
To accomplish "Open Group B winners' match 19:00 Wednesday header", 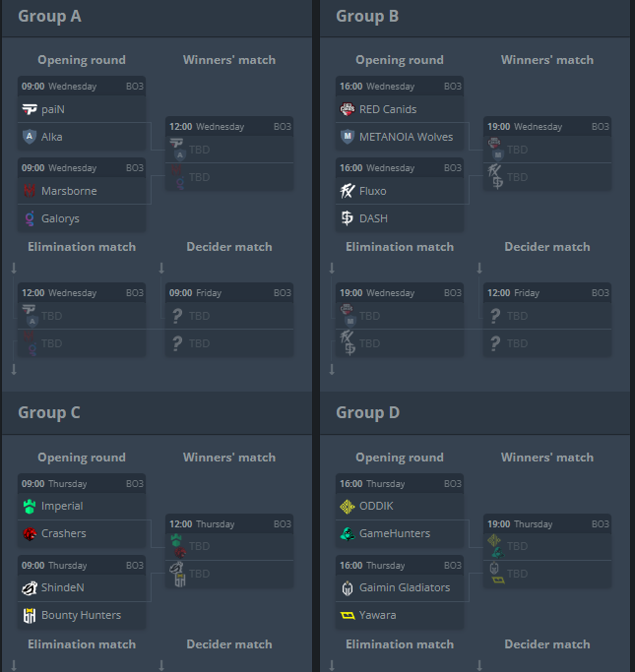I will click(x=547, y=126).
